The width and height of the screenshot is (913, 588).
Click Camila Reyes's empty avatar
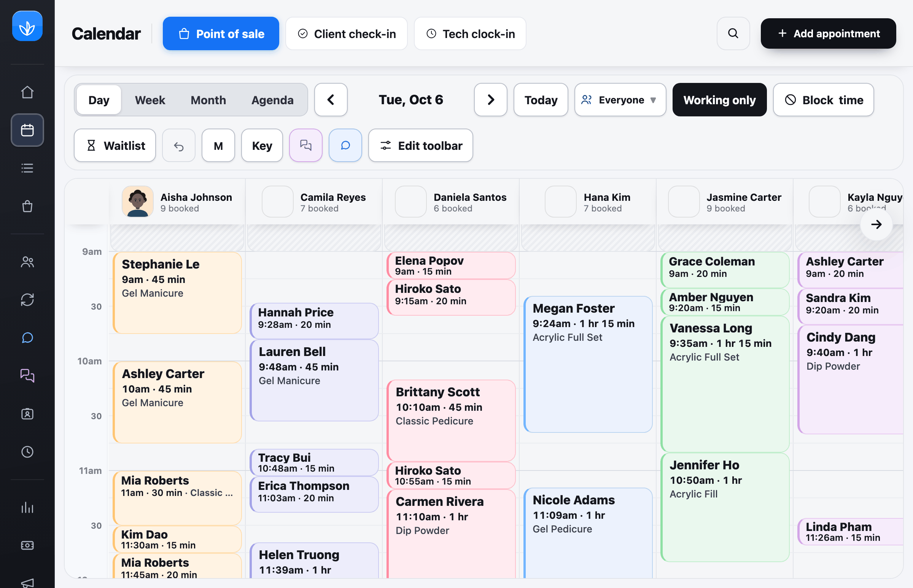coord(278,202)
